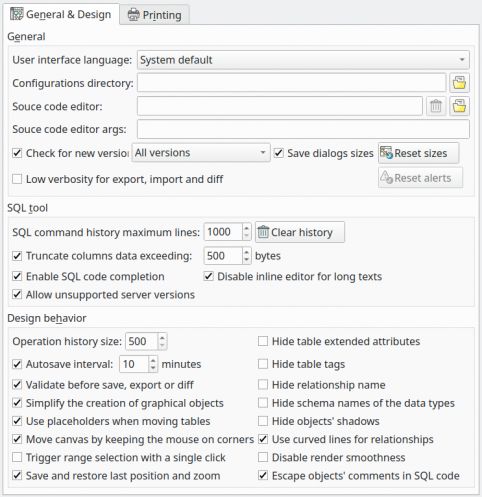
Task: Decrease Autosave interval minutes stepper
Action: click(x=153, y=368)
